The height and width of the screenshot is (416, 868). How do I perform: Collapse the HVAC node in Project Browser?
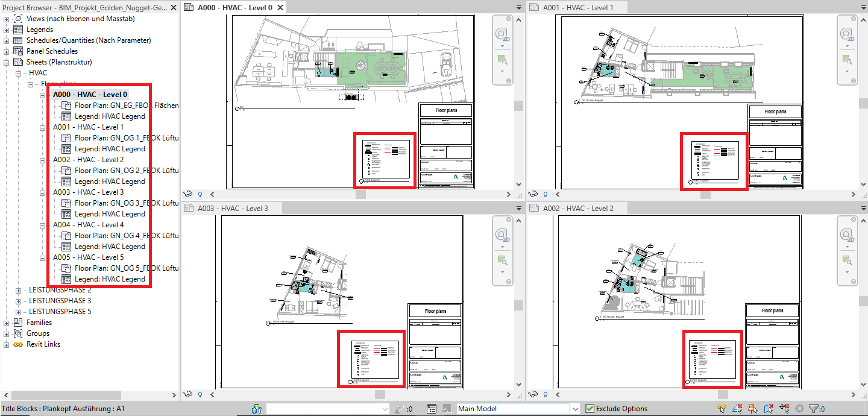(18, 73)
